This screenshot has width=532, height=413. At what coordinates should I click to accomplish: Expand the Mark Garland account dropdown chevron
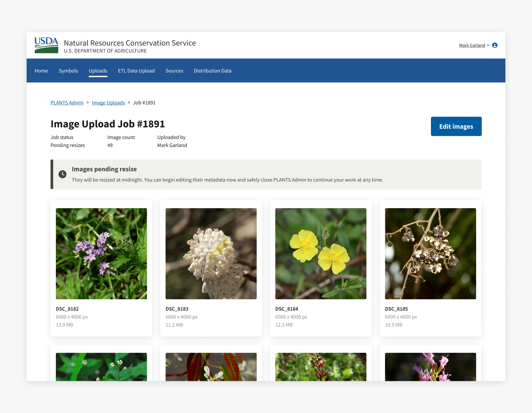(x=488, y=45)
